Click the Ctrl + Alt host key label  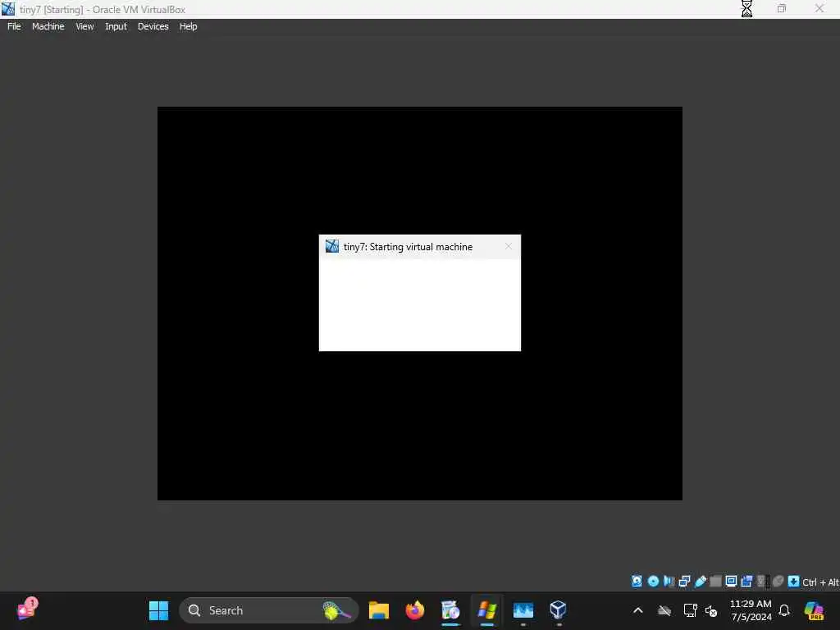click(x=820, y=582)
